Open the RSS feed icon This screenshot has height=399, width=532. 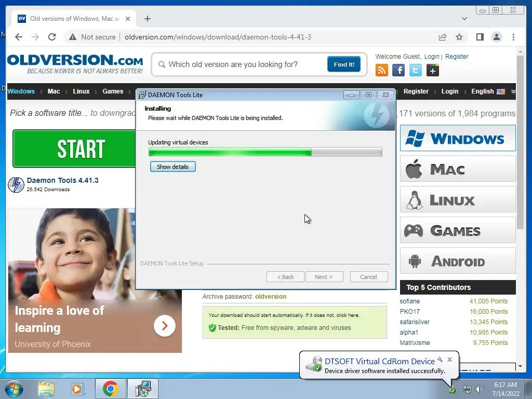pos(382,71)
